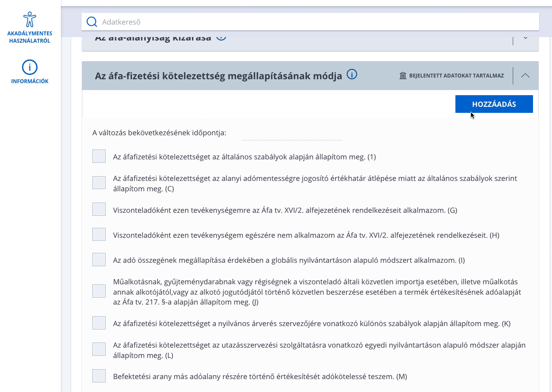Check the nyilvános árverés (K) checkbox

coord(99,323)
